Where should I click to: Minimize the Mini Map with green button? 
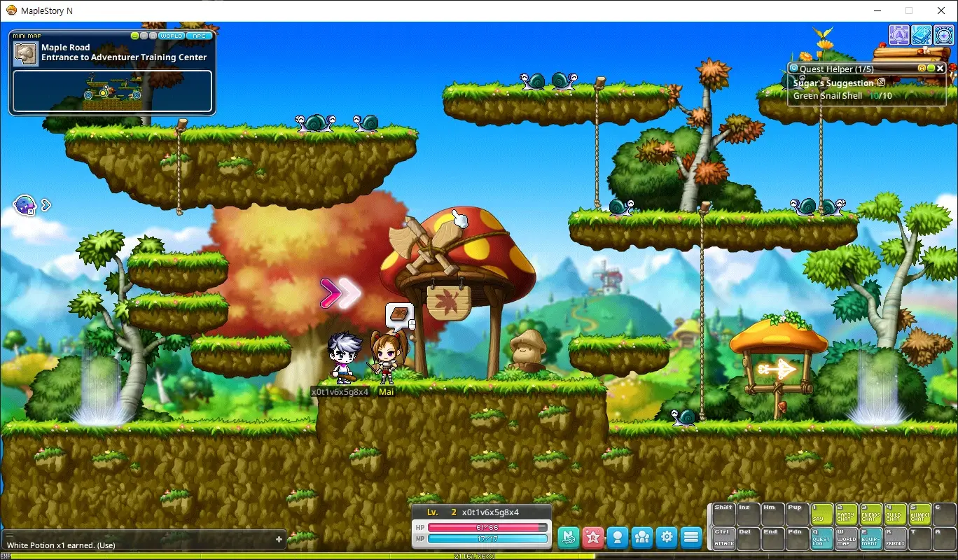point(135,36)
